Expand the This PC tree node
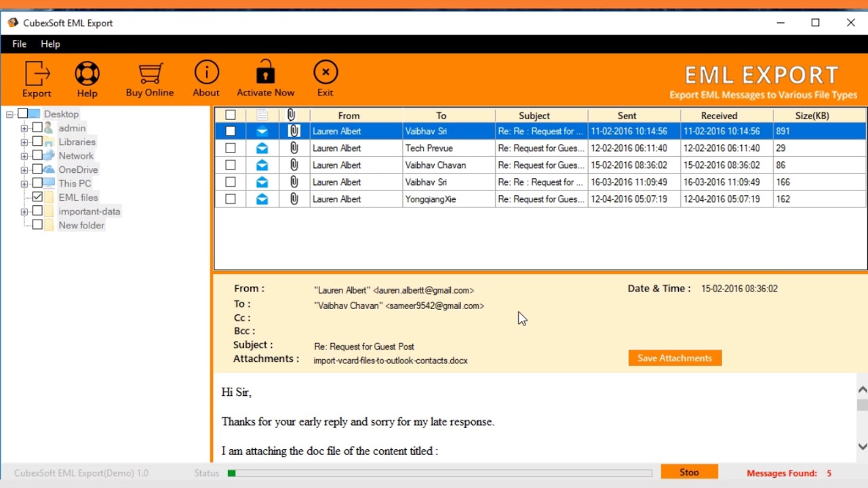The width and height of the screenshot is (868, 488). 24,184
